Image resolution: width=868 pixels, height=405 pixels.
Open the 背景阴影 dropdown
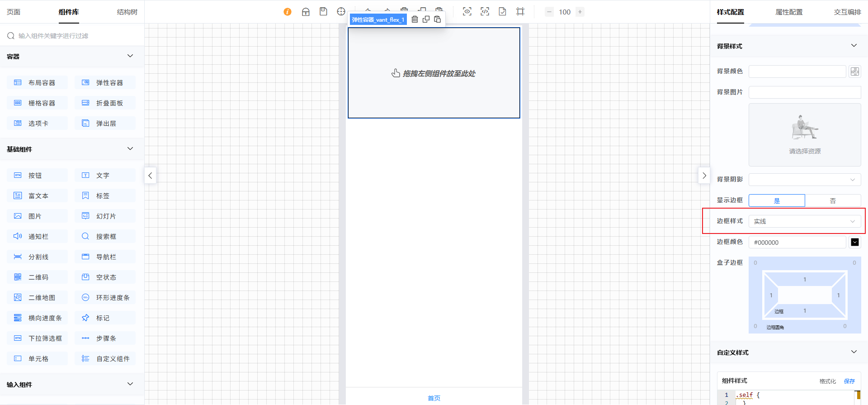click(805, 180)
